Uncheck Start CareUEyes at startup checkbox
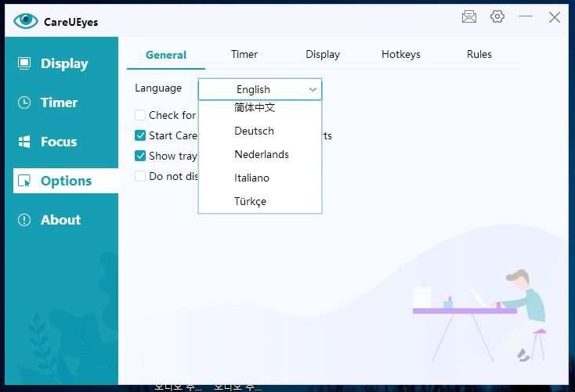The width and height of the screenshot is (575, 392). (140, 135)
